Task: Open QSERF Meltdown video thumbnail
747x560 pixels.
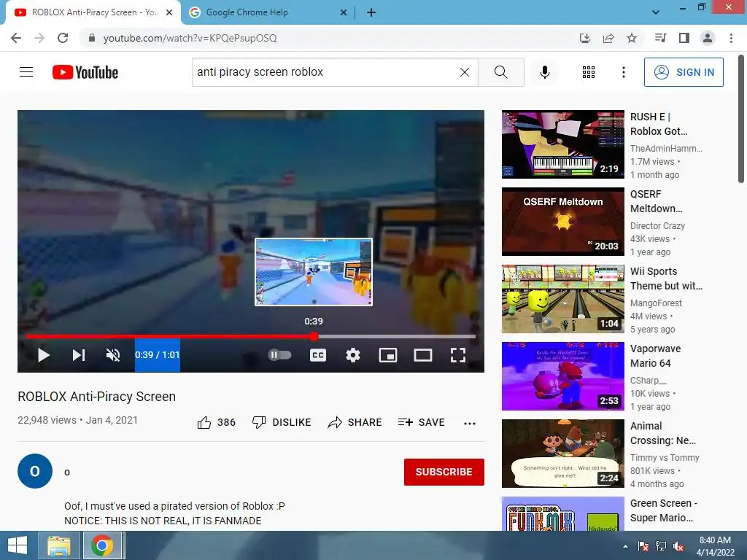Action: click(x=562, y=222)
